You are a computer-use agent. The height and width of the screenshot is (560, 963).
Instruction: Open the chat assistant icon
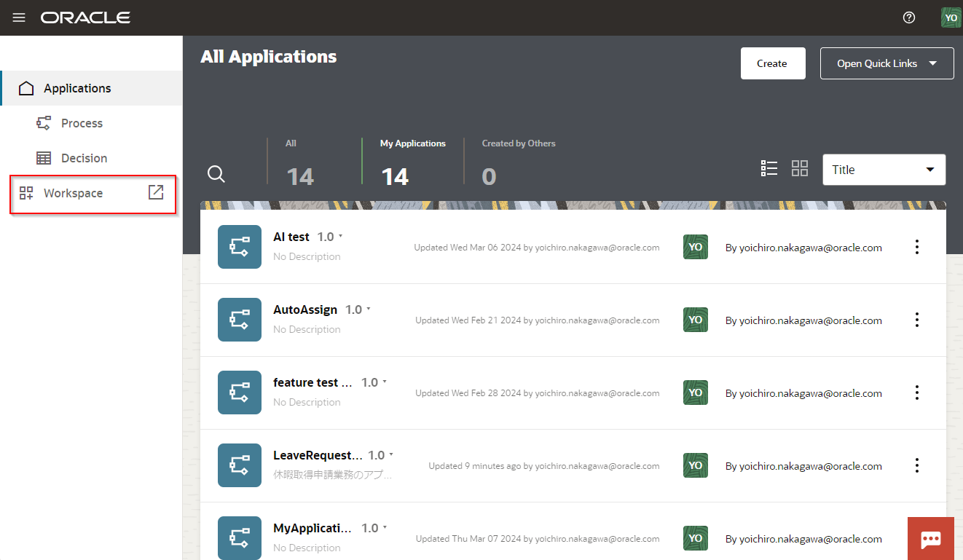(930, 539)
